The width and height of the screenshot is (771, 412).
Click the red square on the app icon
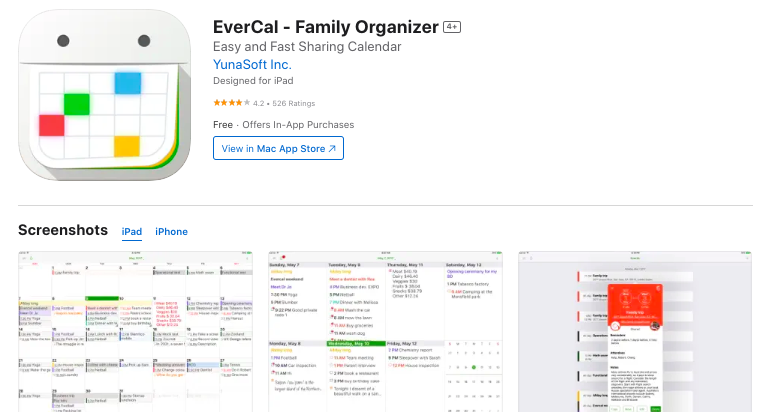point(52,126)
